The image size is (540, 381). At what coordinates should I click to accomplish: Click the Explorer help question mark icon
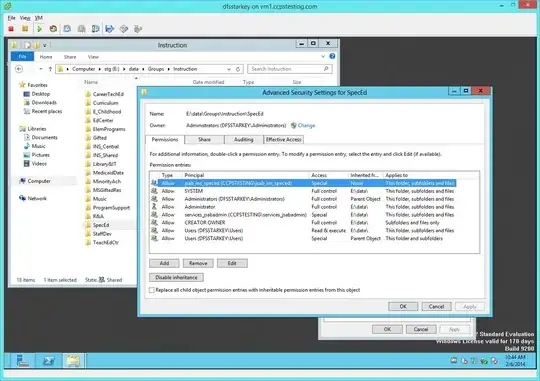click(332, 56)
